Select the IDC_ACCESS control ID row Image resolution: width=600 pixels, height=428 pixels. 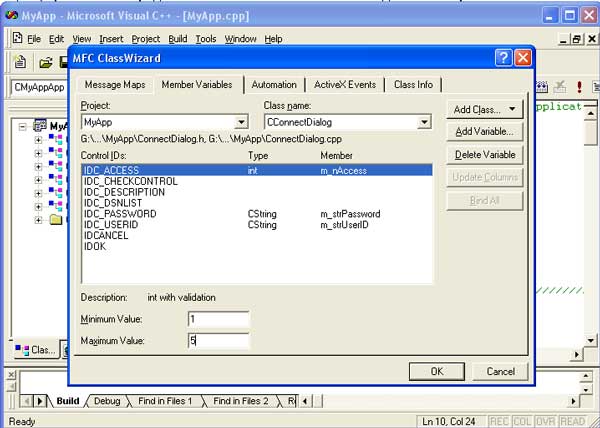(257, 170)
